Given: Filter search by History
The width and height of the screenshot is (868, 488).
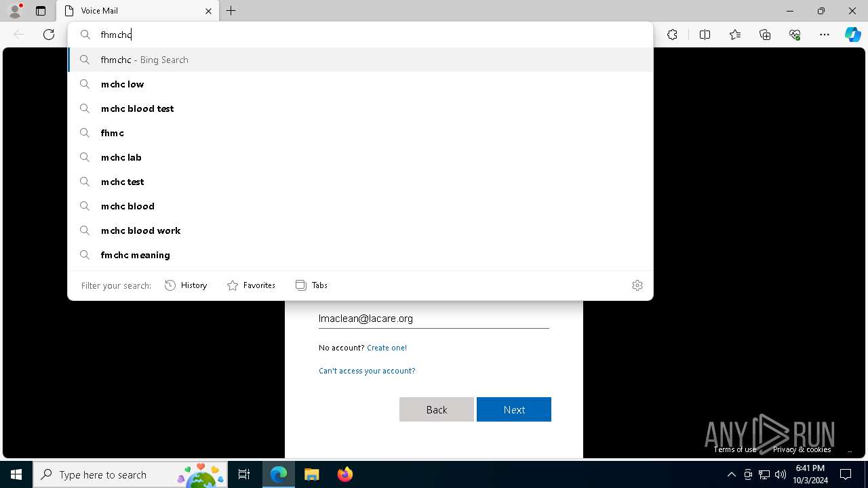Looking at the screenshot, I should 186,285.
